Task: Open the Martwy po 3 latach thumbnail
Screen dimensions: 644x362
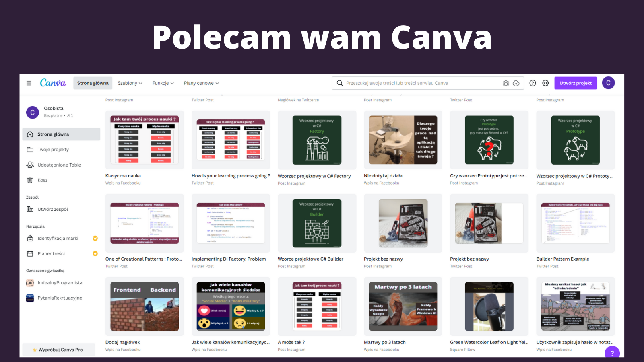Action: (403, 306)
